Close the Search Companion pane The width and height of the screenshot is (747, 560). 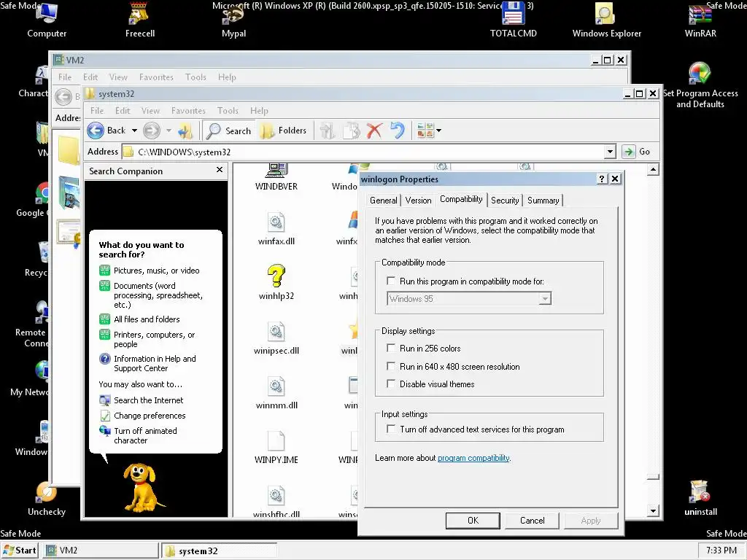tap(219, 169)
